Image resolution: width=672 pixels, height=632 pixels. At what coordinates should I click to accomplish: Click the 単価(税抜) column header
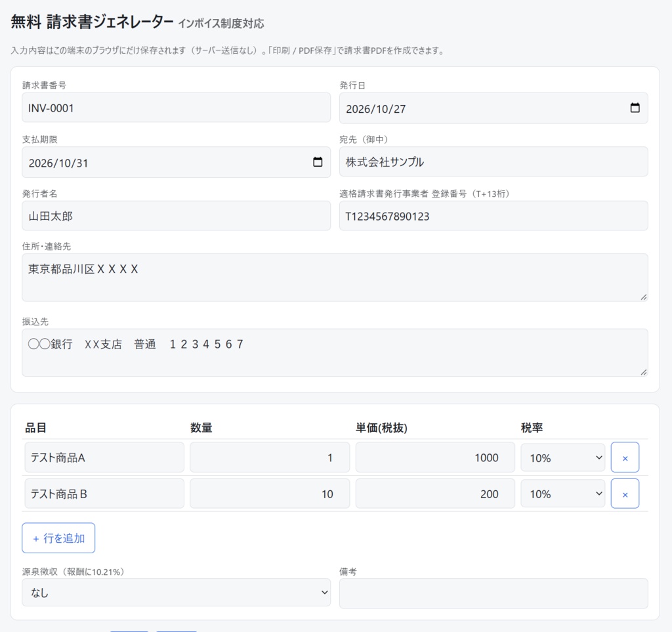click(381, 427)
